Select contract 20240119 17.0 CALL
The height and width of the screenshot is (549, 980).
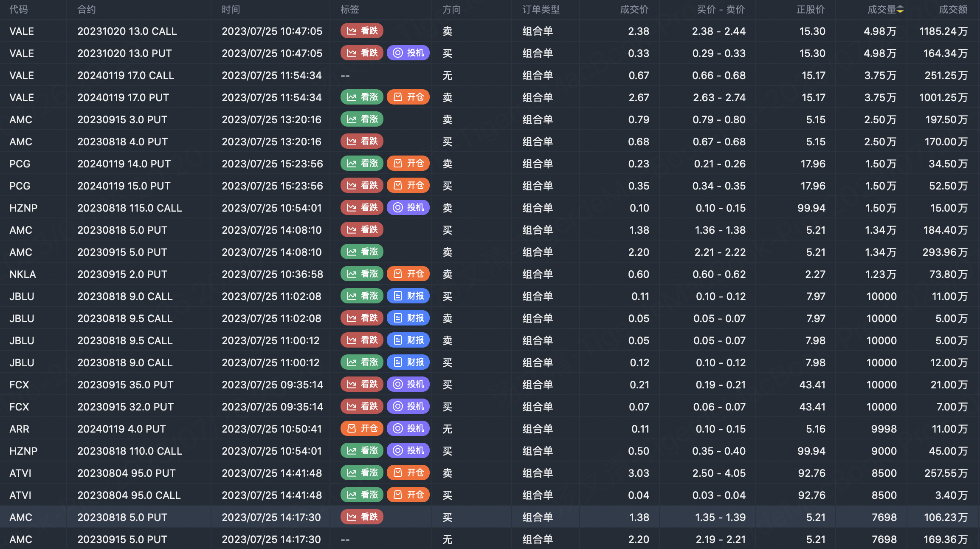pos(126,75)
